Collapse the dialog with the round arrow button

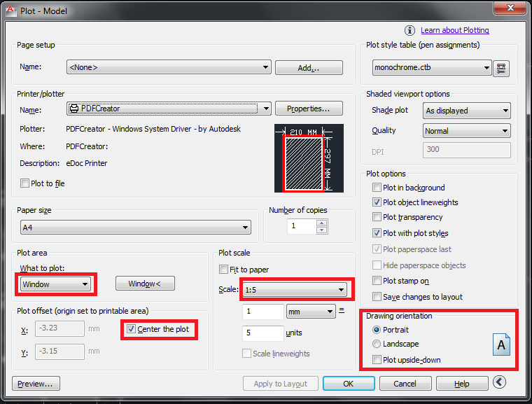499,382
